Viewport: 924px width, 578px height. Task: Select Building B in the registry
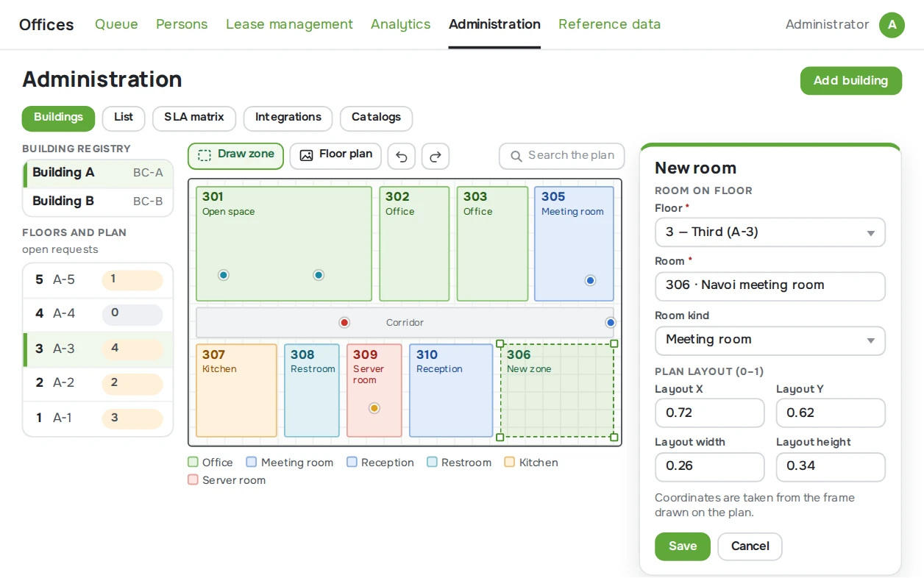click(98, 201)
